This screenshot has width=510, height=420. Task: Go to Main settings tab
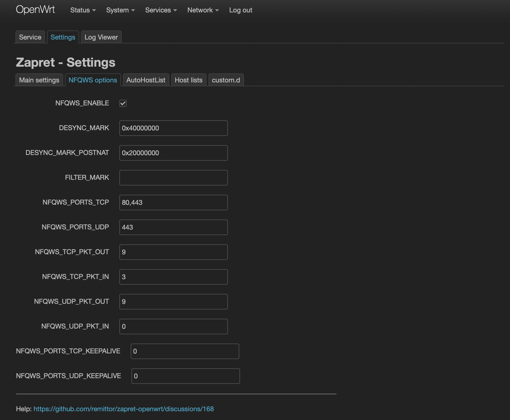[39, 80]
